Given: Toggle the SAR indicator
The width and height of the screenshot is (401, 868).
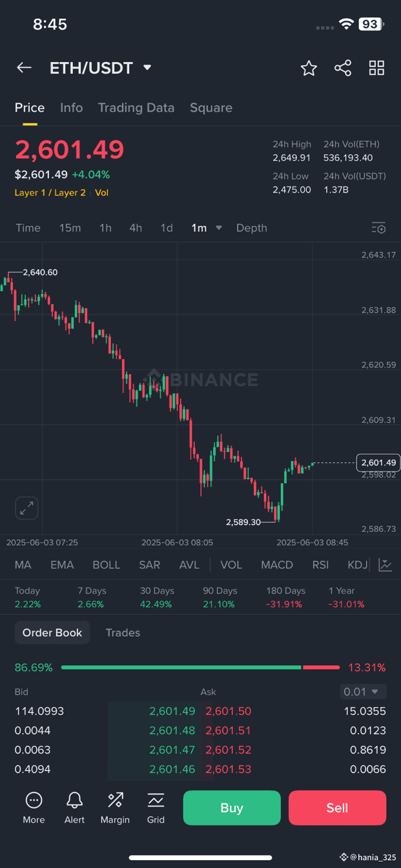Looking at the screenshot, I should (150, 565).
